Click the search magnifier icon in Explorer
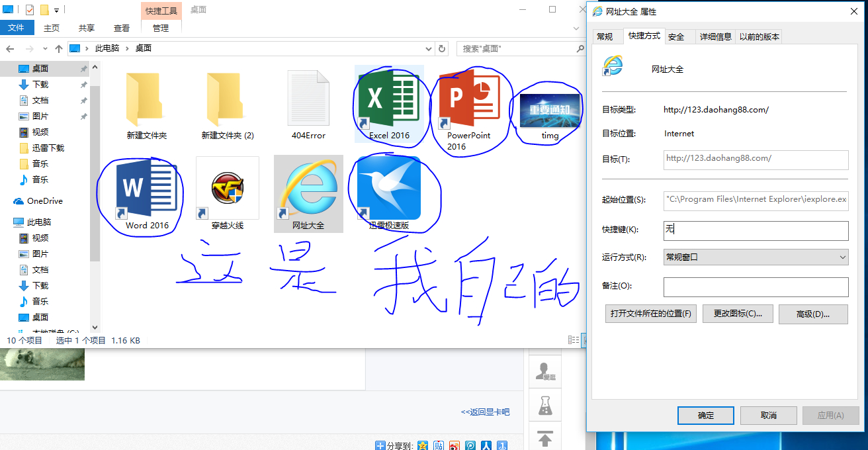 (x=580, y=48)
